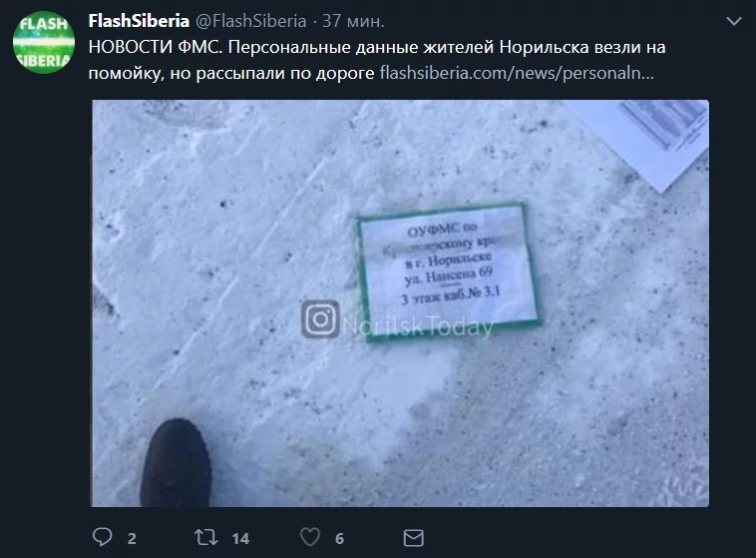Click the ОУФМС sign in the photo
756x558 pixels.
point(449,273)
